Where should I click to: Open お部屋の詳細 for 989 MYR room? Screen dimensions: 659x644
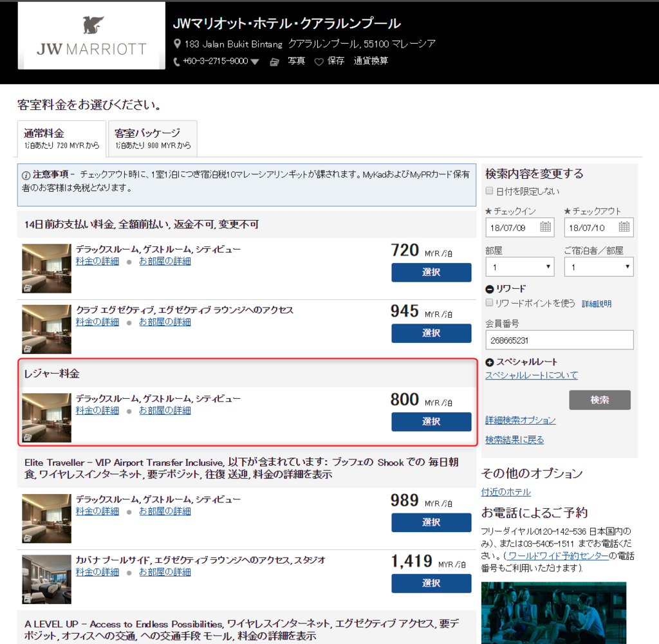click(165, 511)
